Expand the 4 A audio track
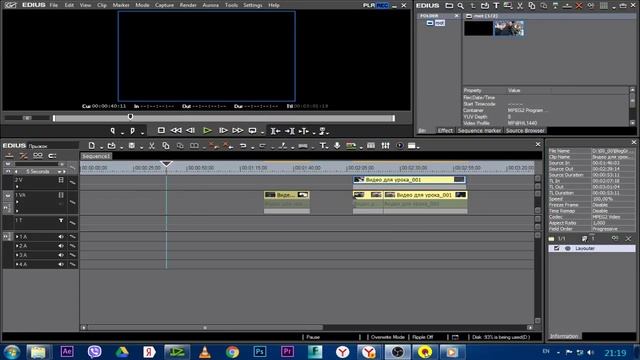Screen dimensions: 640x360 click(17, 264)
